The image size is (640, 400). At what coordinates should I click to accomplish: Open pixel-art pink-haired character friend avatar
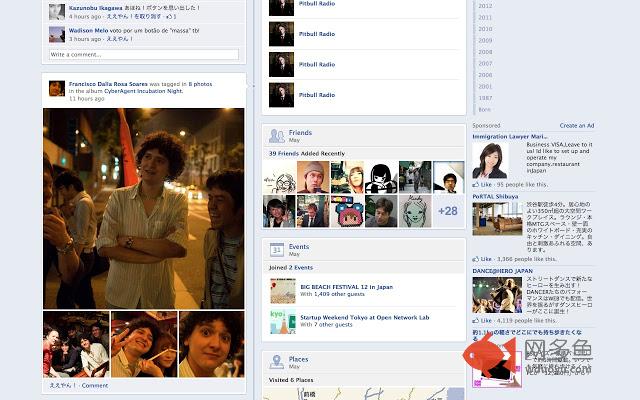pos(347,211)
